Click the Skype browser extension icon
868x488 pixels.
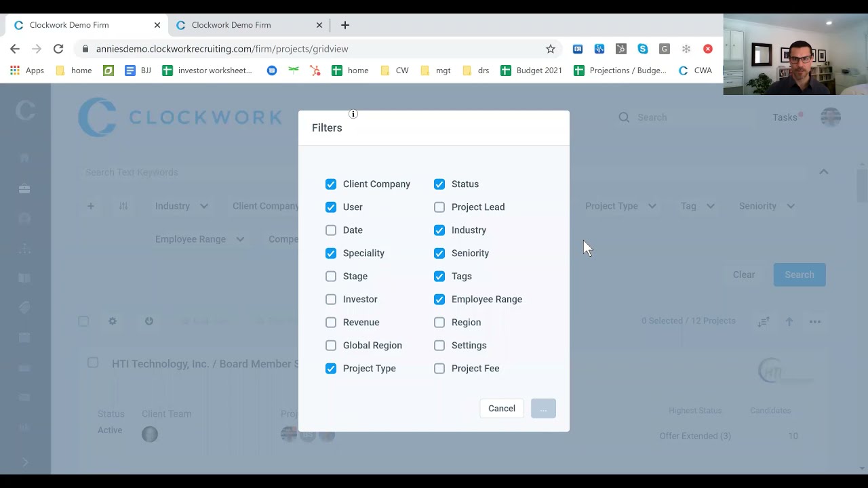click(643, 49)
